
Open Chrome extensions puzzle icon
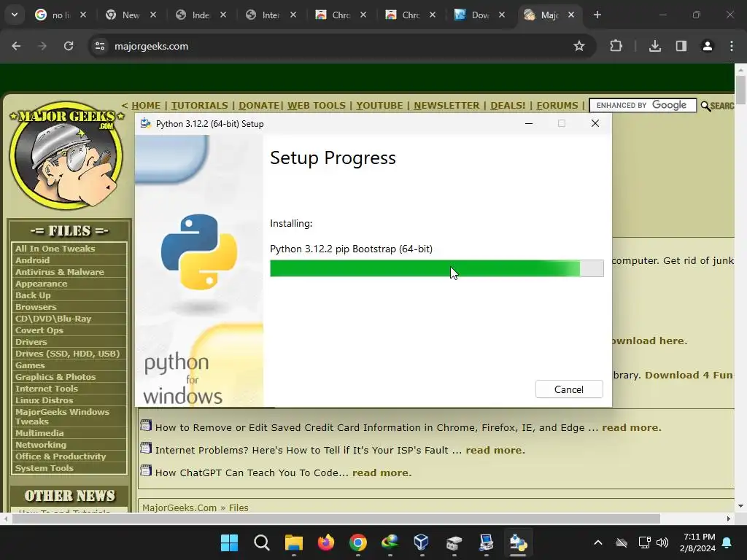tap(616, 46)
